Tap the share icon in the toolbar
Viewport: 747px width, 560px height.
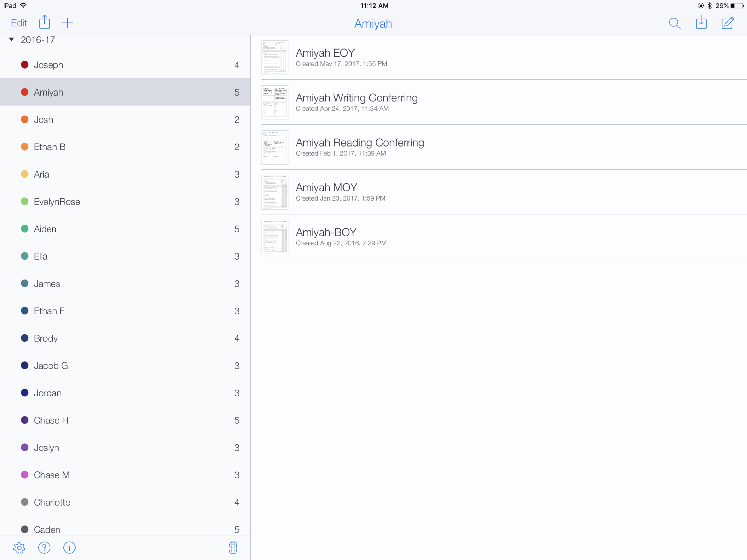[x=44, y=22]
